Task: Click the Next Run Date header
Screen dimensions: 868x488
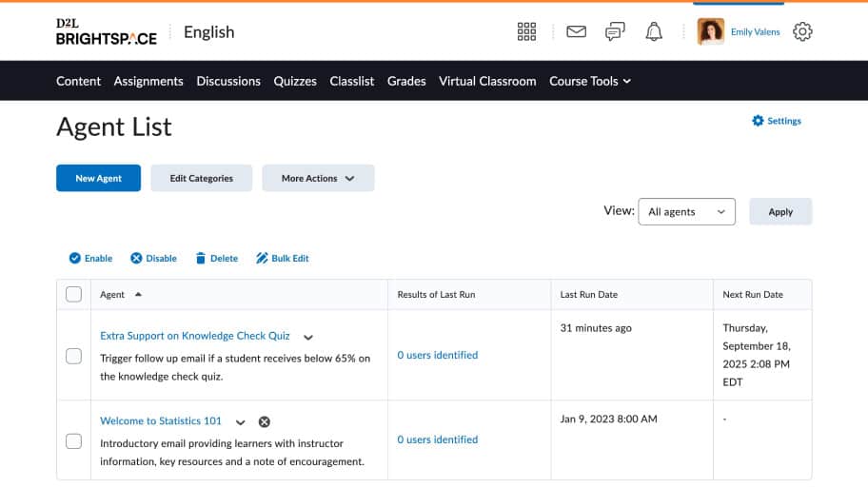Action: pyautogui.click(x=753, y=295)
